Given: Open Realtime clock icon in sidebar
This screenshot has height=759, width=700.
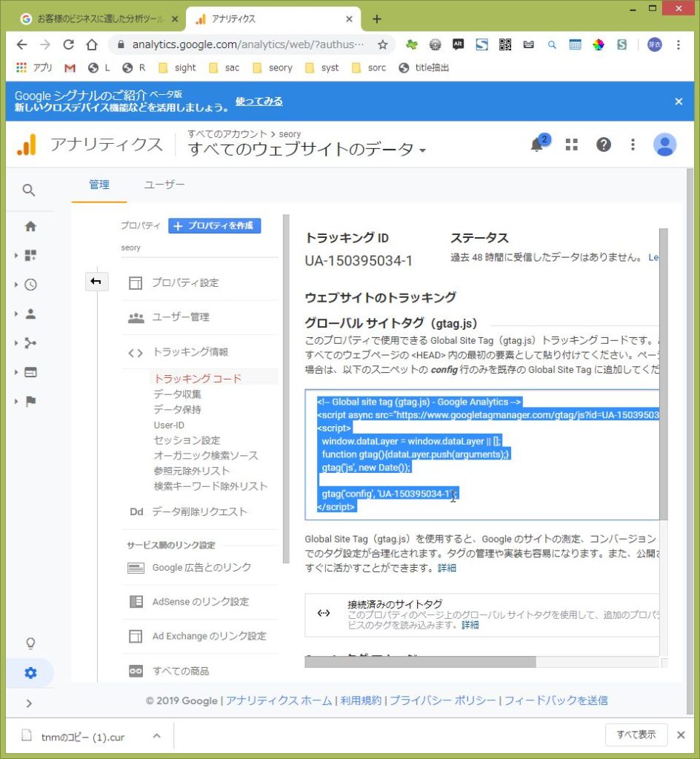Looking at the screenshot, I should [30, 284].
